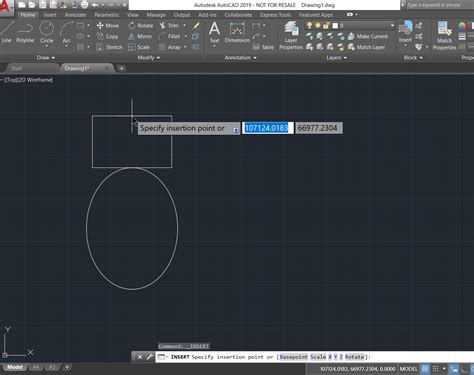474x375 pixels.
Task: Switch to the Manage ribbon tab
Action: (x=156, y=15)
